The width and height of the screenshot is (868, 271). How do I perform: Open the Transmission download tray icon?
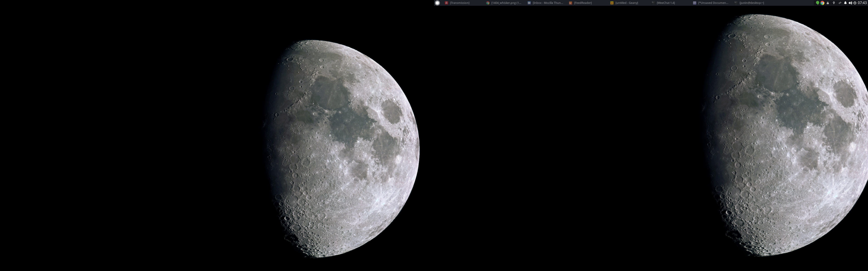pos(828,3)
